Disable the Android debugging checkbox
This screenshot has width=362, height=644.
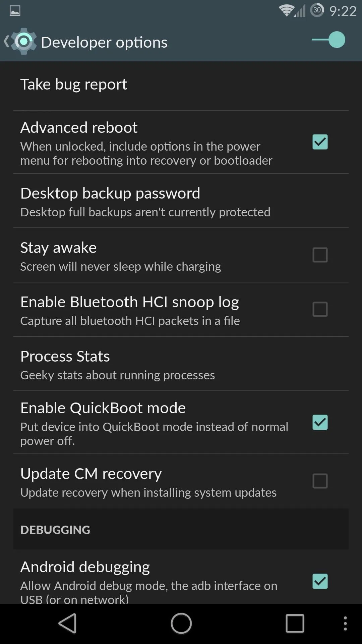coord(320,581)
